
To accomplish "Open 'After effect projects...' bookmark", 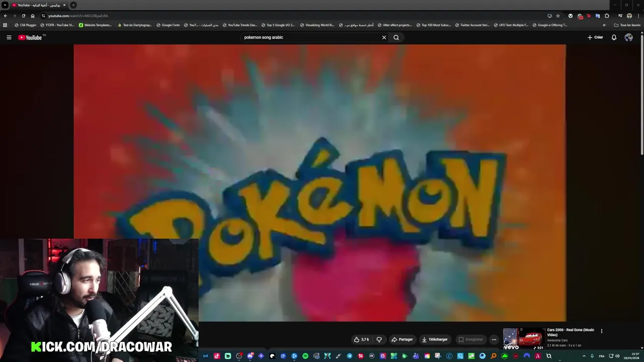I will click(x=394, y=25).
